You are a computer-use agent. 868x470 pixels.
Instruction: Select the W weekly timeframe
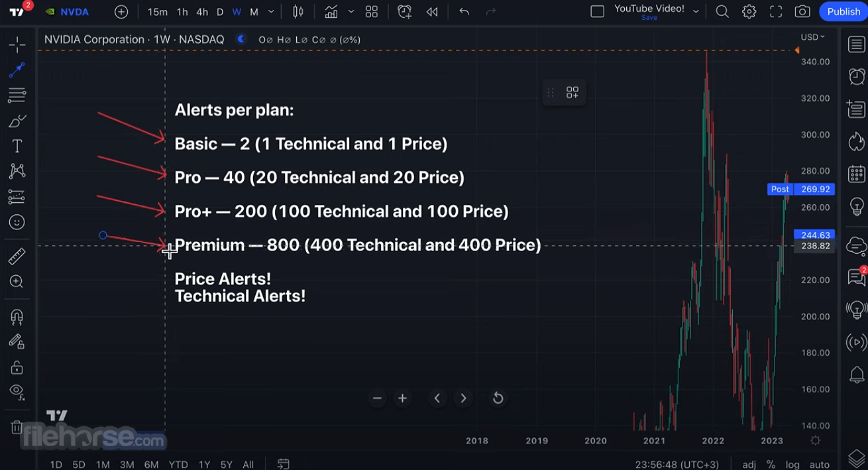[x=237, y=12]
